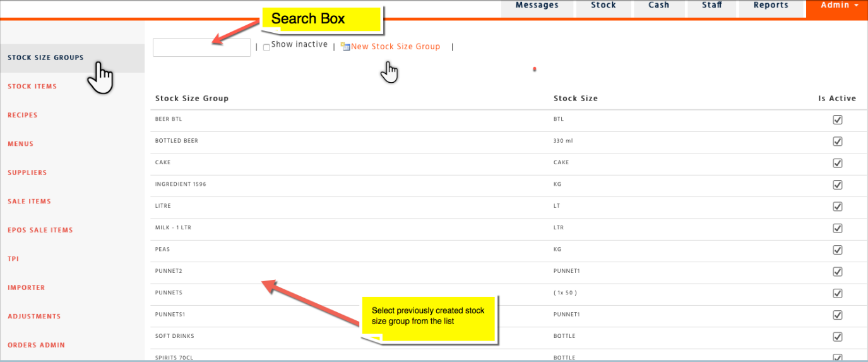Toggle Is Active checkbox for INGREDIENT 1596
The height and width of the screenshot is (362, 868).
click(x=838, y=185)
